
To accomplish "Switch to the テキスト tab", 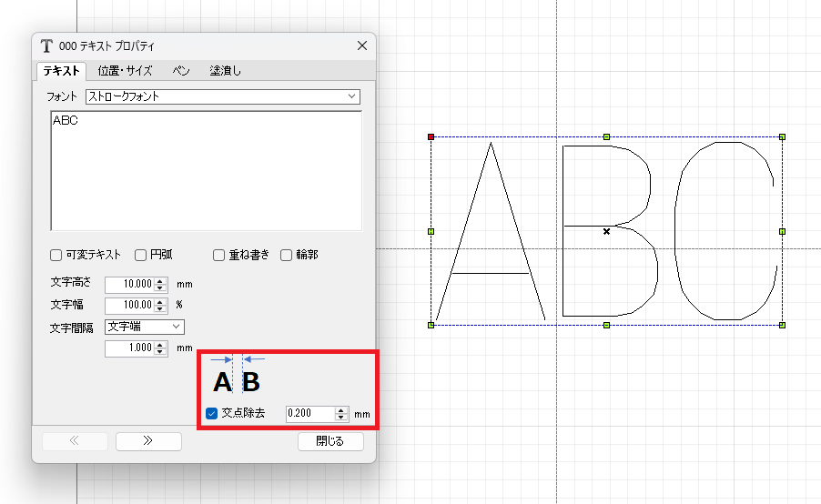I will click(x=61, y=71).
